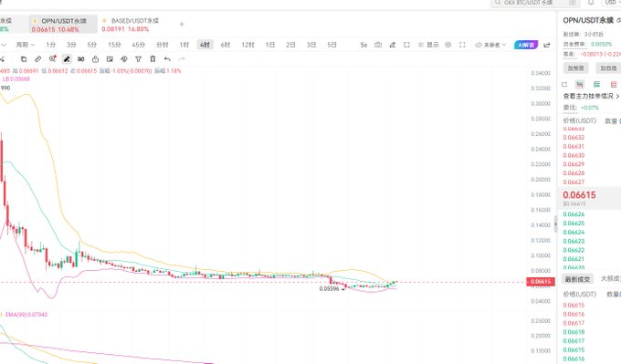Select green bids-only order book view
The width and height of the screenshot is (621, 364).
pos(597,84)
